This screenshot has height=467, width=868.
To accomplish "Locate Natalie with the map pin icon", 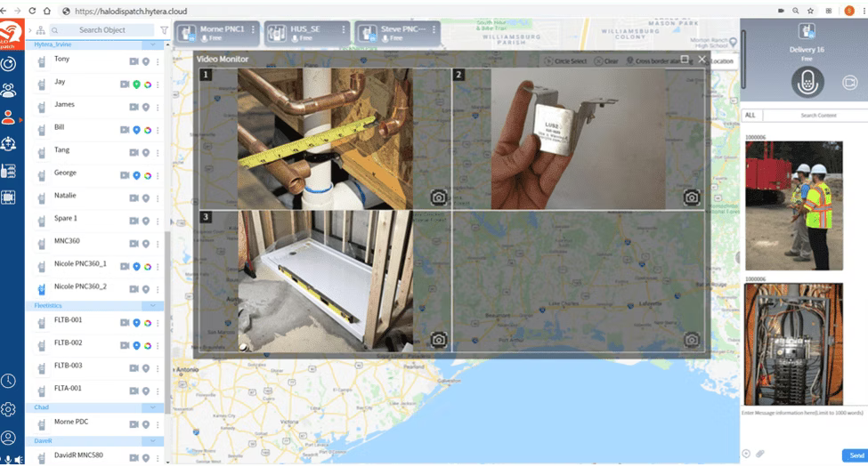I will click(146, 198).
